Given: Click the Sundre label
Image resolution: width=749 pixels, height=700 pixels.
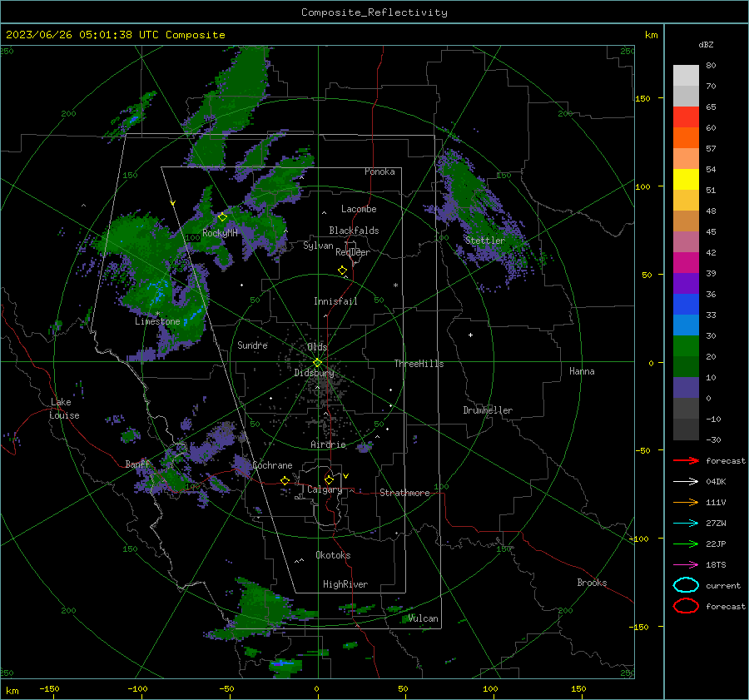Looking at the screenshot, I should (x=252, y=345).
